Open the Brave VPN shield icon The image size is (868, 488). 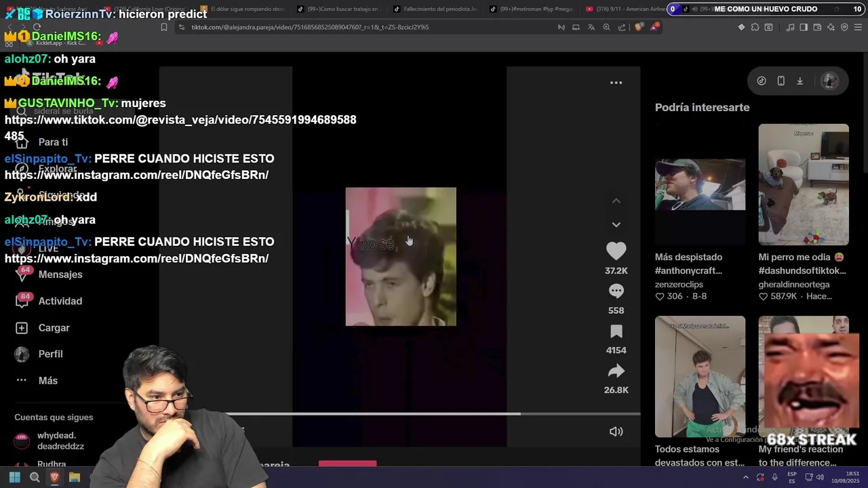click(844, 27)
